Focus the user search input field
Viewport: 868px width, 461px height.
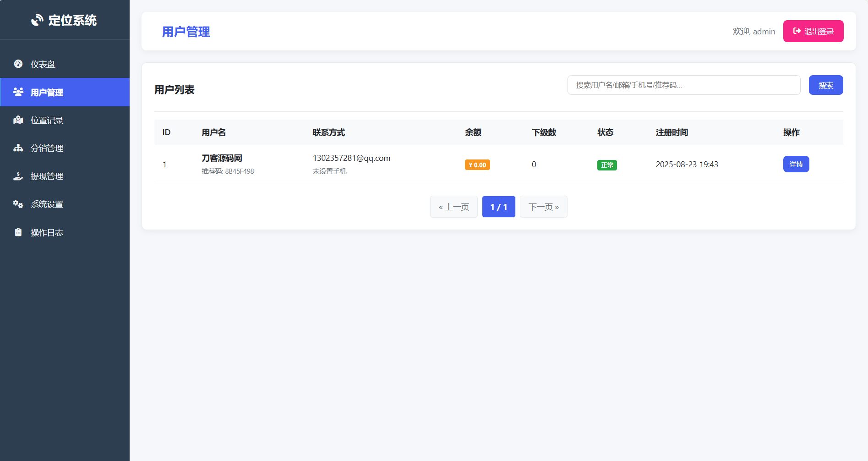(683, 85)
